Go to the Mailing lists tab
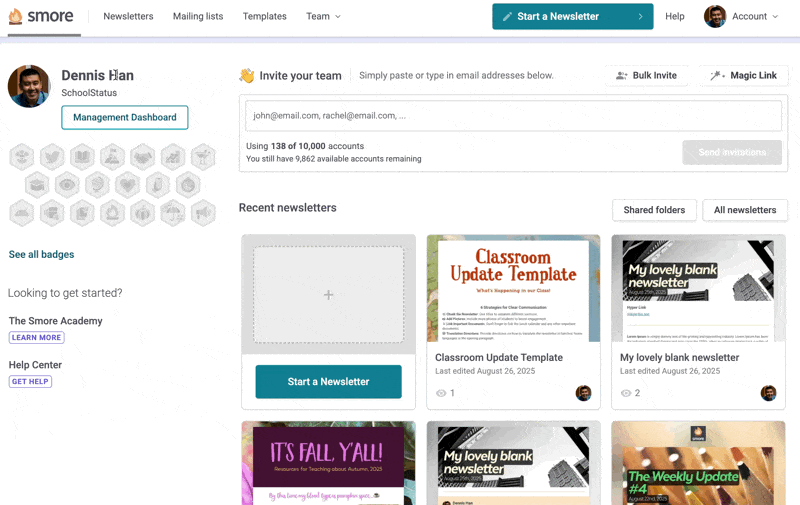 (x=197, y=16)
